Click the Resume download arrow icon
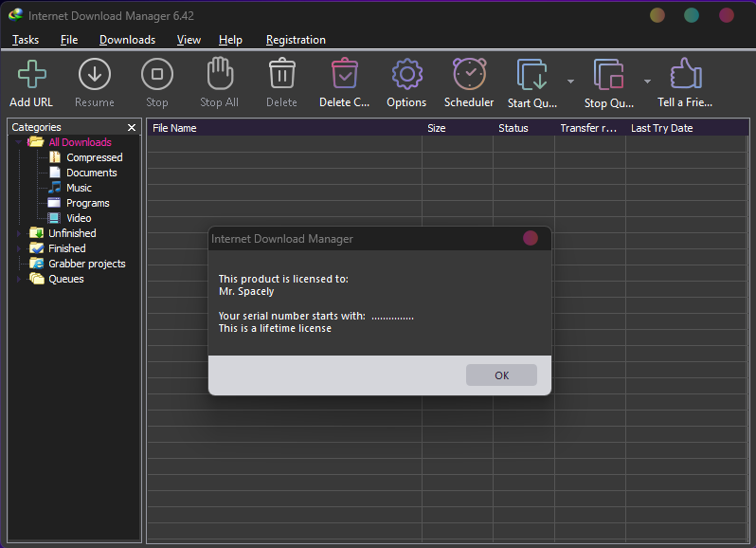This screenshot has height=548, width=756. [x=95, y=74]
